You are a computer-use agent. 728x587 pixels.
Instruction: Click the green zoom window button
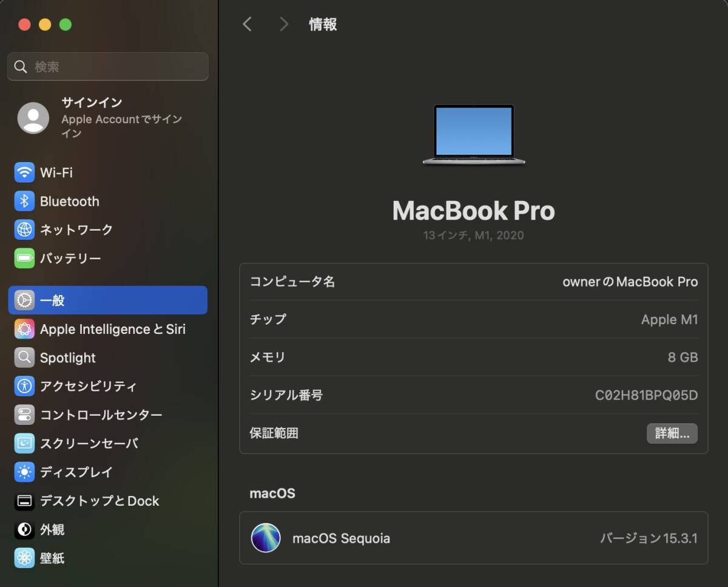(66, 24)
